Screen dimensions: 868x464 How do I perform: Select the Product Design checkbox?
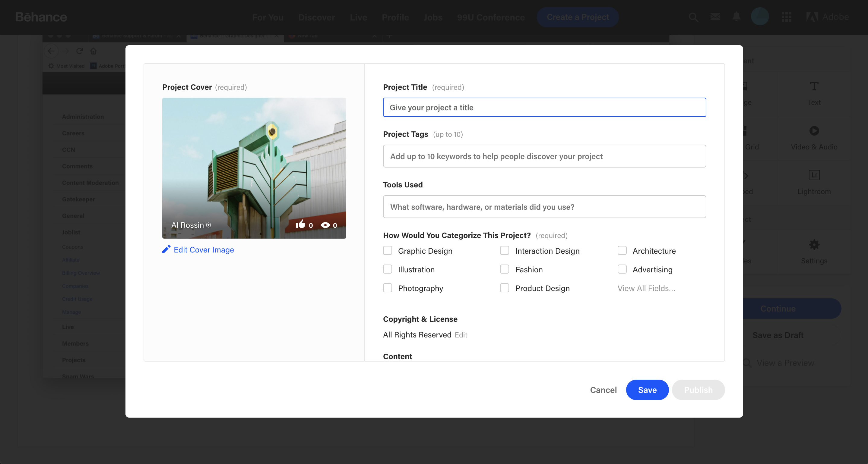(x=505, y=288)
